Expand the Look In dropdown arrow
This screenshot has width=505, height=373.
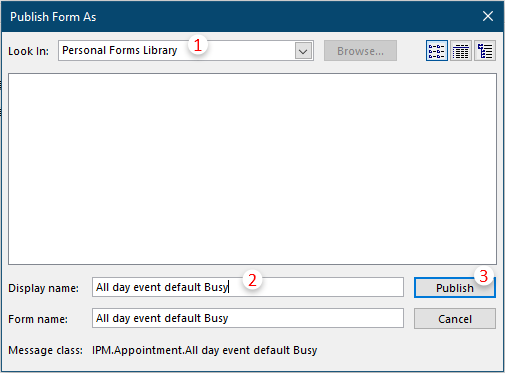303,51
